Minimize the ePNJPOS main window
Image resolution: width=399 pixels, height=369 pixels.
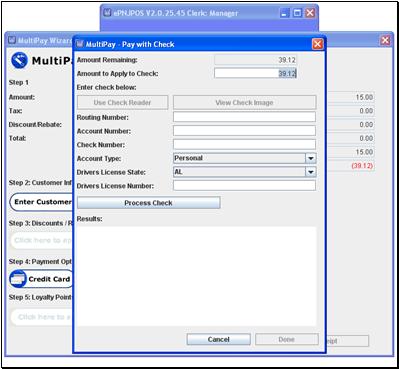284,13
